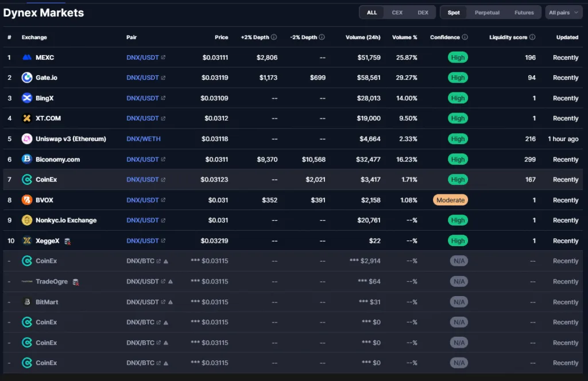Click the BVOX exchange logo
Image resolution: width=588 pixels, height=381 pixels.
tap(27, 200)
